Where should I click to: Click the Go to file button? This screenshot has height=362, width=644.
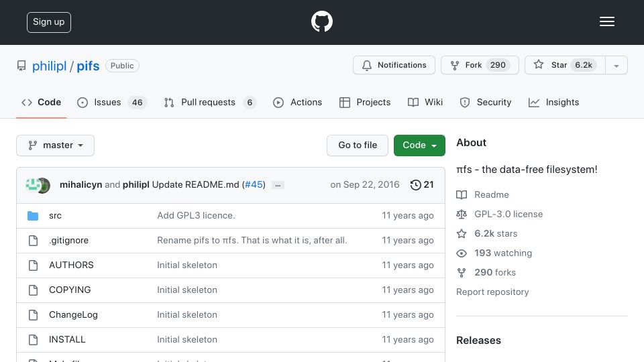pyautogui.click(x=358, y=145)
